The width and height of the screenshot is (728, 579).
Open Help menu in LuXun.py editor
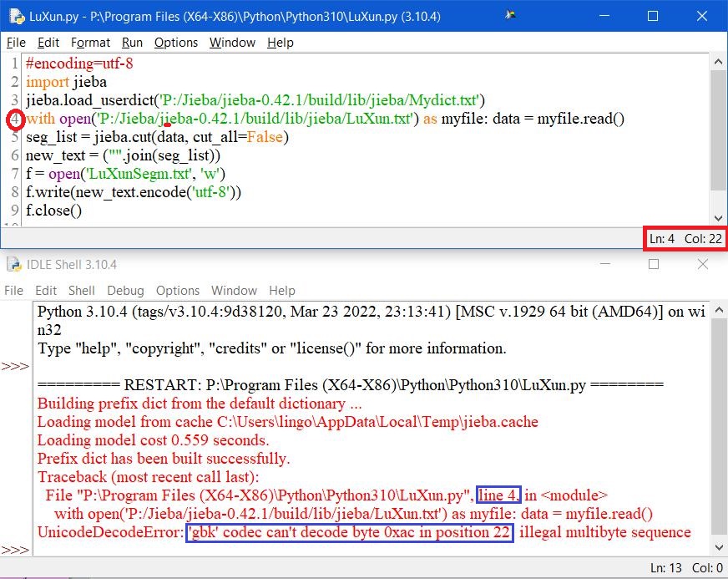(280, 43)
